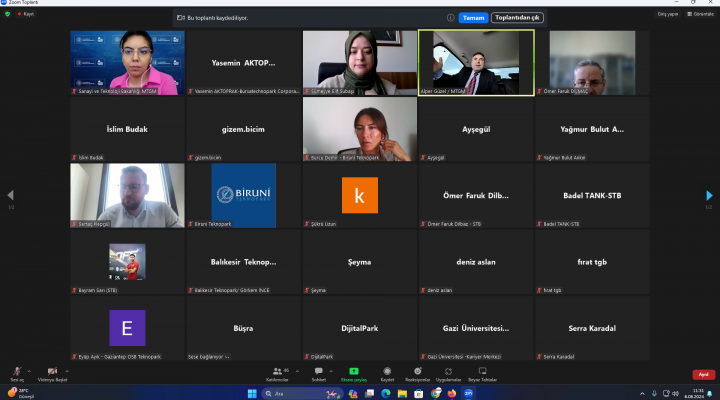Click participant name Şeyma

(x=360, y=262)
